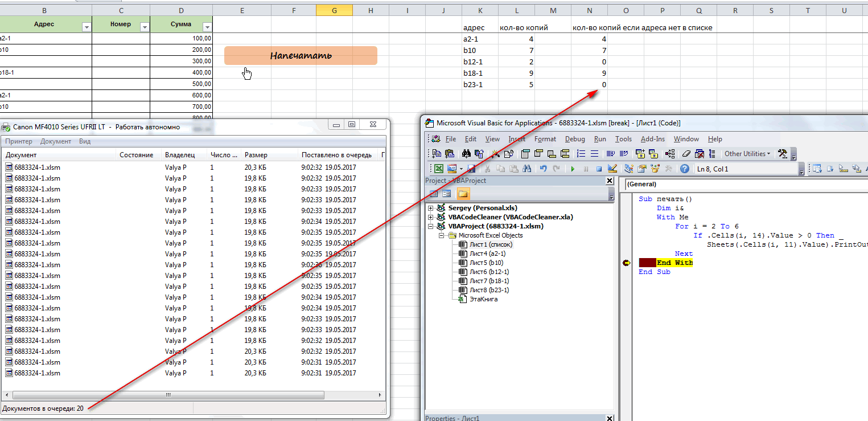Open the (General) object dropdown in code window
The width and height of the screenshot is (868, 421).
pos(746,184)
